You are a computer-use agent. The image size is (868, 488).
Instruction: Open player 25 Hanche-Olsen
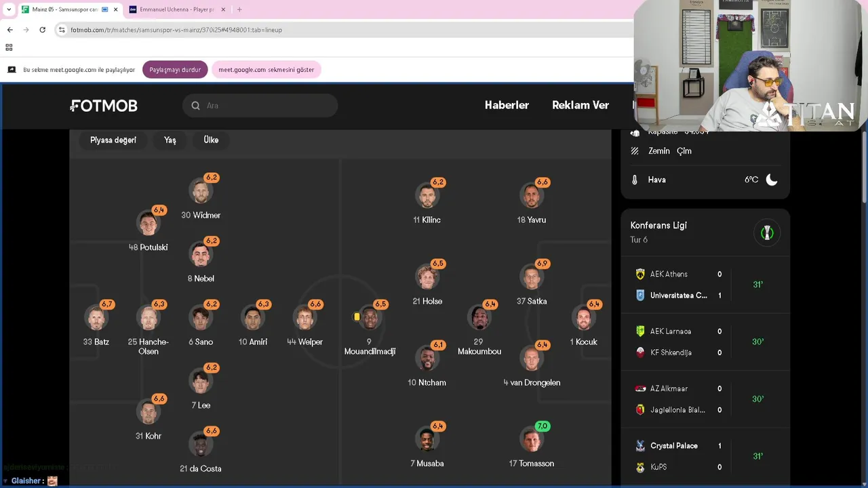tap(148, 329)
